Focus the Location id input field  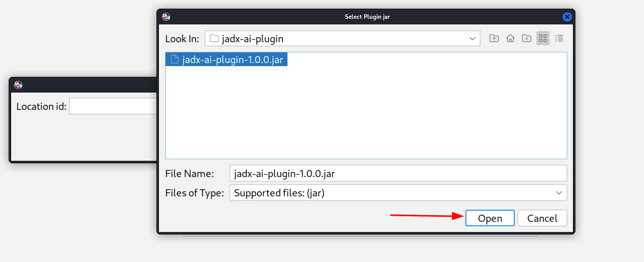(x=113, y=106)
